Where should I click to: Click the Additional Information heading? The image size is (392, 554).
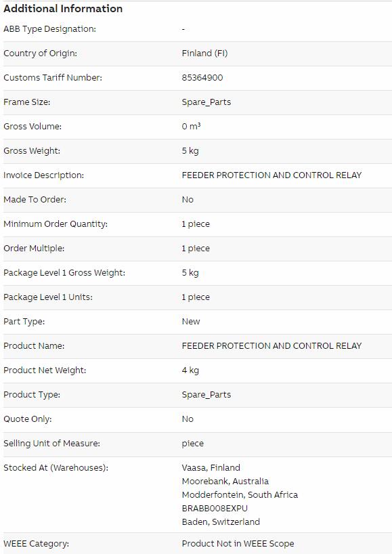pyautogui.click(x=63, y=9)
